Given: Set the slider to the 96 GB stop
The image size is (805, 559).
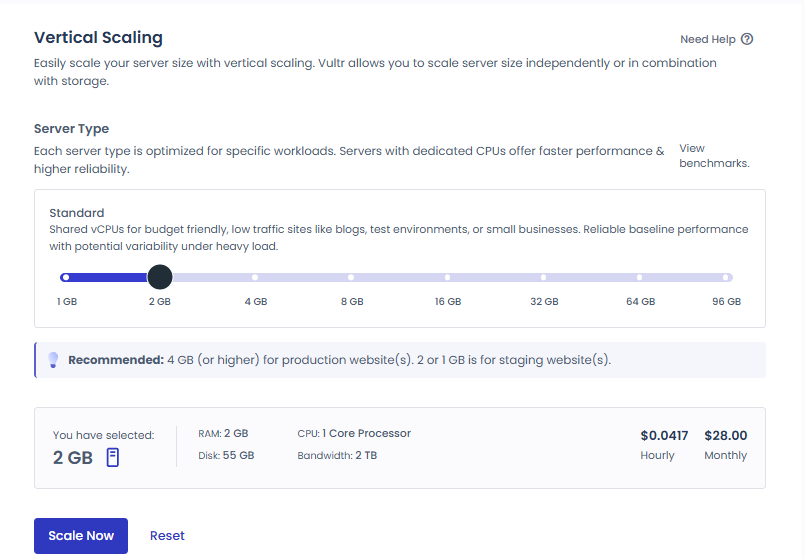Looking at the screenshot, I should point(725,277).
